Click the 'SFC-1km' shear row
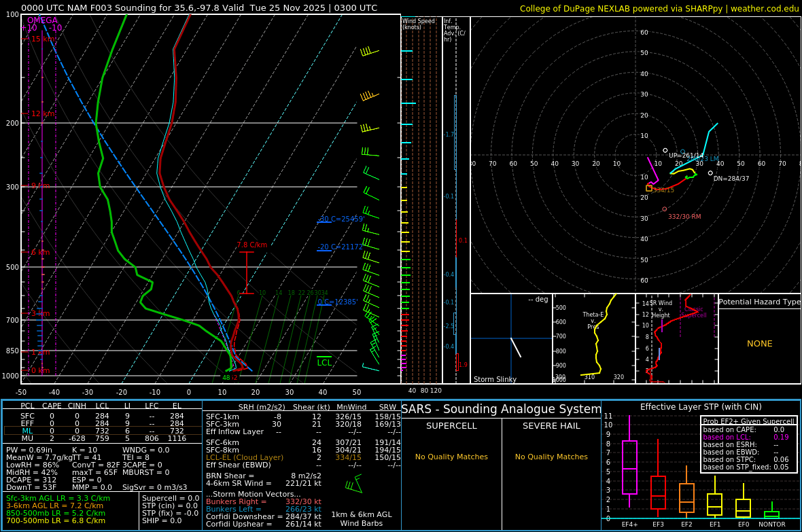This screenshot has height=532, width=802. pyautogui.click(x=303, y=416)
